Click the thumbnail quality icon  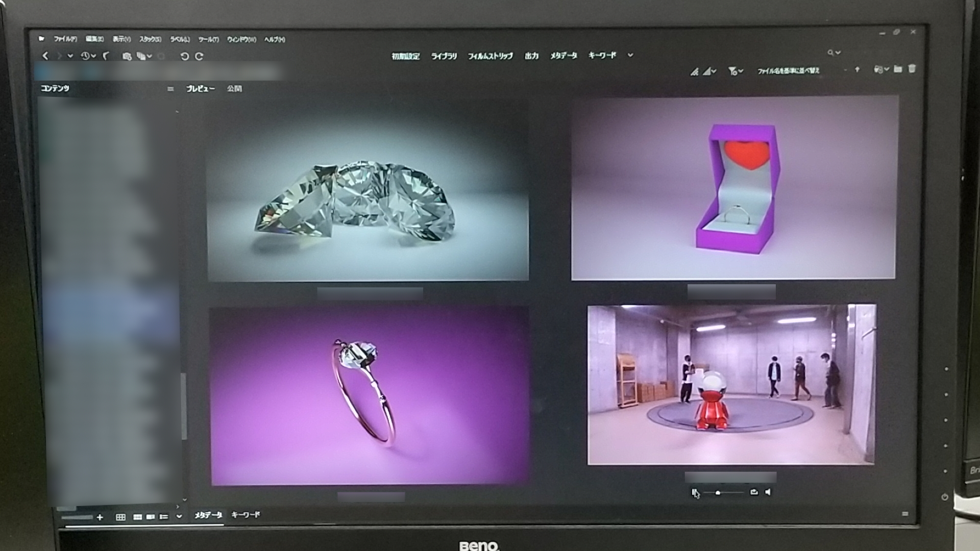[695, 71]
